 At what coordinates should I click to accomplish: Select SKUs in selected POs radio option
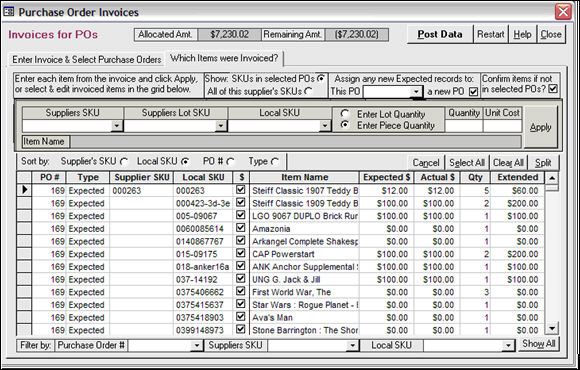pos(321,79)
